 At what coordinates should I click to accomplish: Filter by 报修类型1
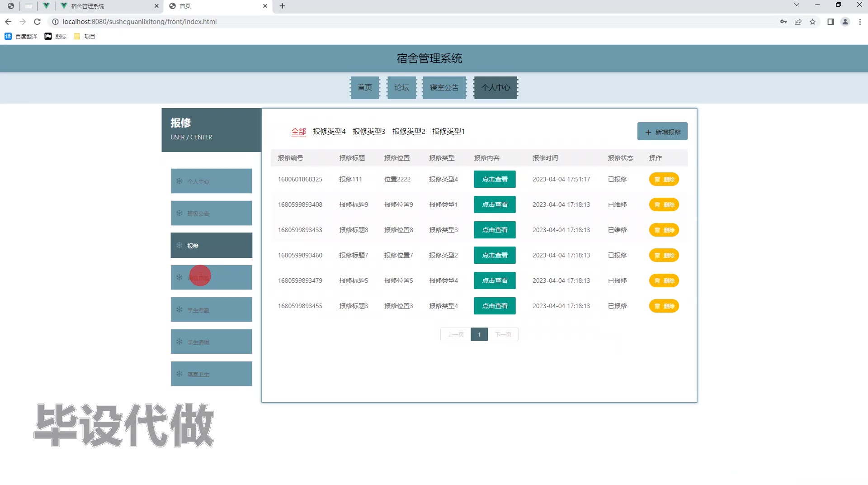448,132
